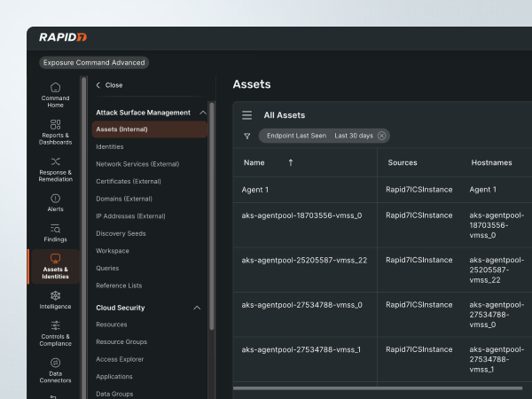Click the filter funnel icon
The image size is (532, 399).
point(247,136)
